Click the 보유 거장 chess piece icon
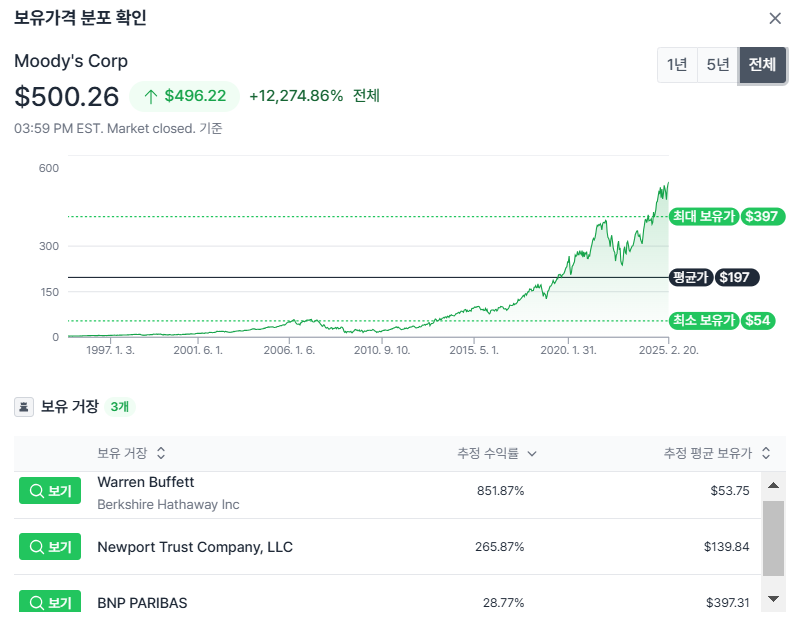The height and width of the screenshot is (618, 792). coord(24,406)
